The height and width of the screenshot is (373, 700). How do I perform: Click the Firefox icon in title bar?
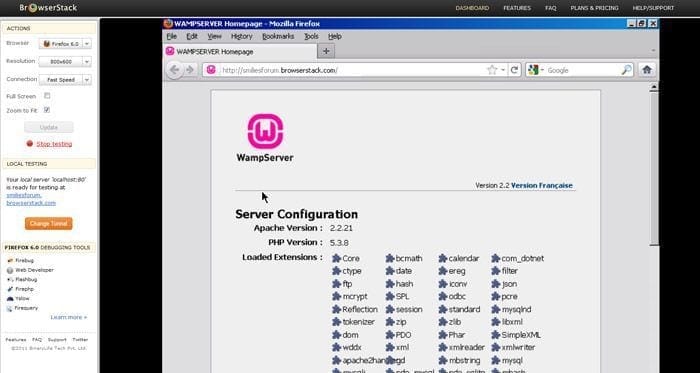(x=168, y=24)
